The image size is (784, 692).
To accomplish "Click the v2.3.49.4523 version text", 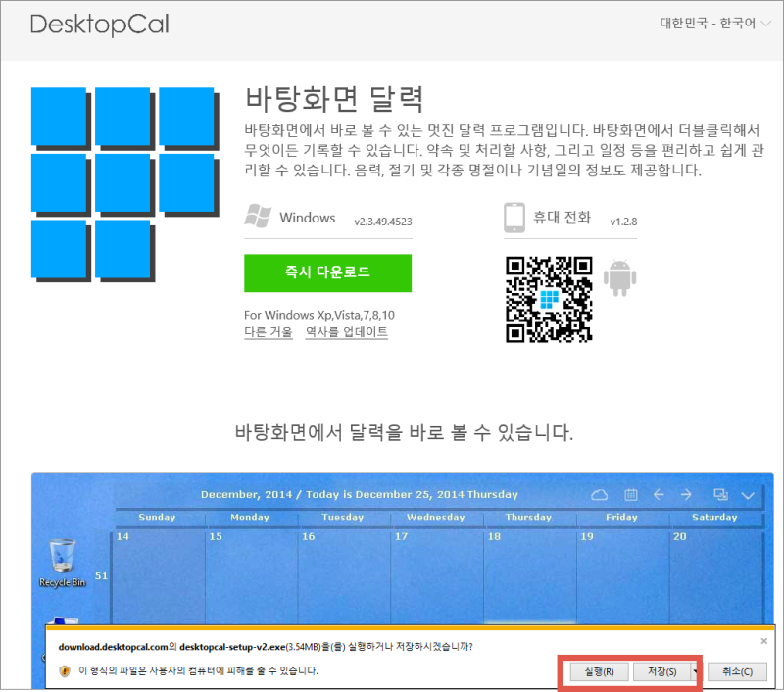I will coord(383,222).
